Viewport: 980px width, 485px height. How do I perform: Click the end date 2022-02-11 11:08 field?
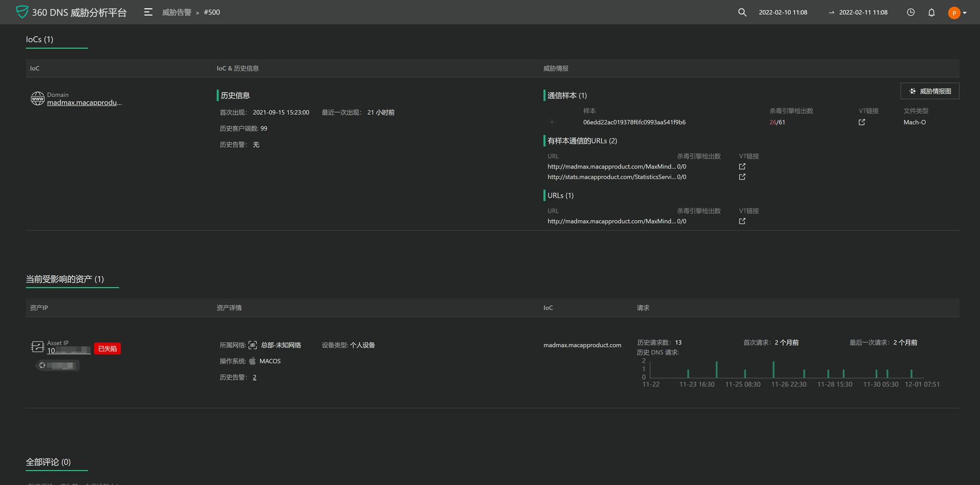(x=863, y=12)
